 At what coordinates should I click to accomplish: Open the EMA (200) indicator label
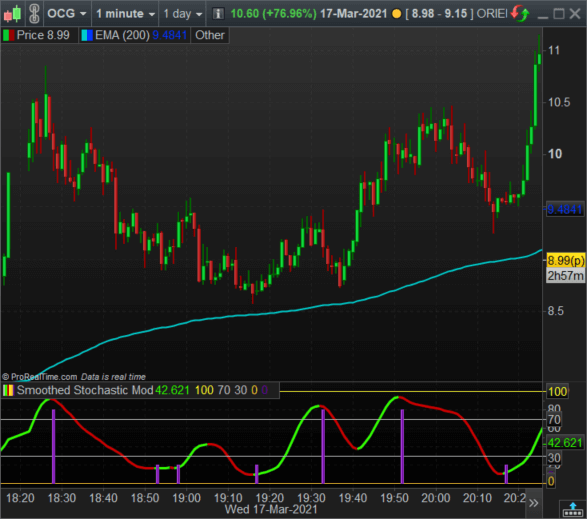pos(122,35)
